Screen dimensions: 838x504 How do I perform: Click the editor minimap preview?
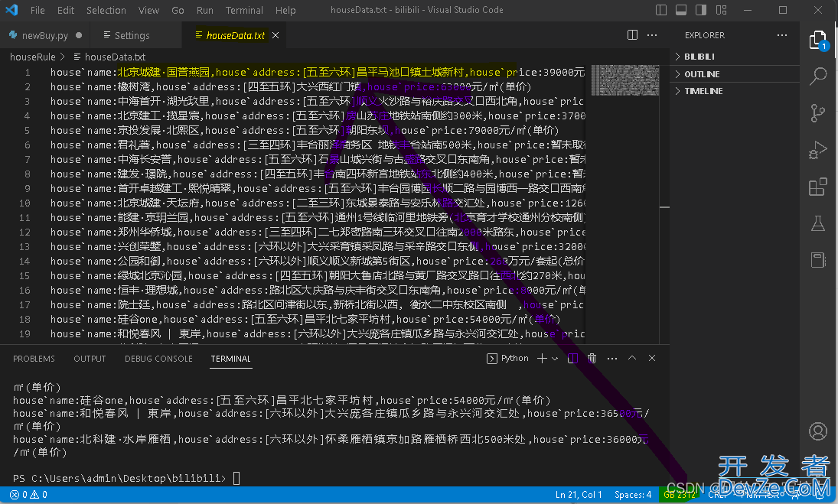tap(625, 80)
